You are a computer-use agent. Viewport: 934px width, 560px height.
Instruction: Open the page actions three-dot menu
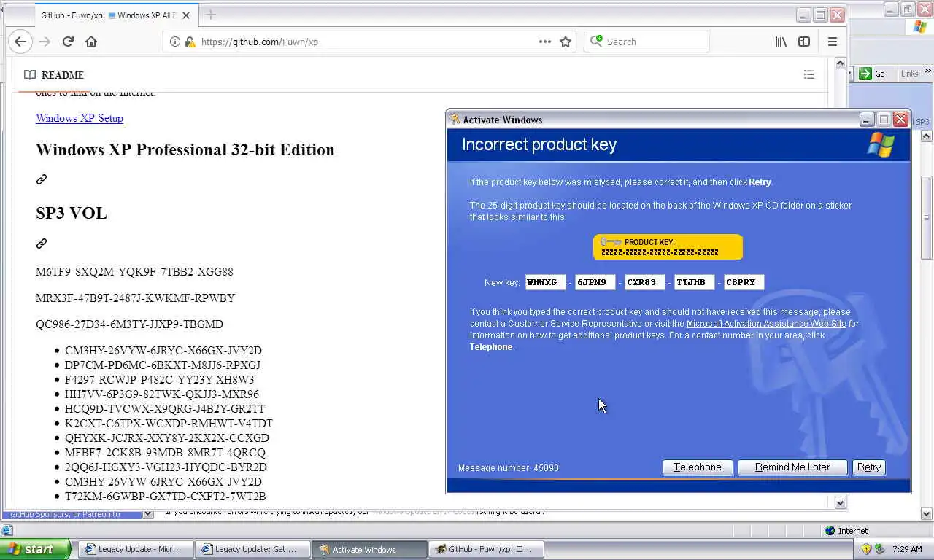tap(544, 42)
